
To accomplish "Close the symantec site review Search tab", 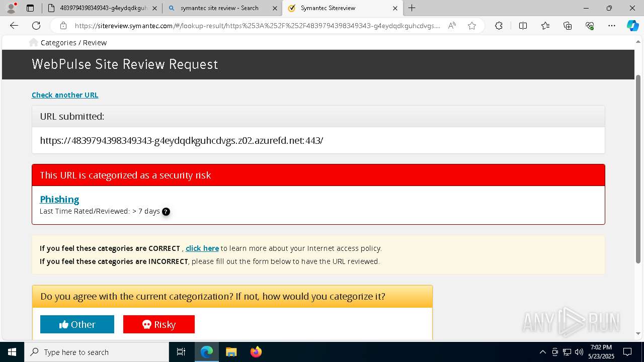I will tap(275, 8).
